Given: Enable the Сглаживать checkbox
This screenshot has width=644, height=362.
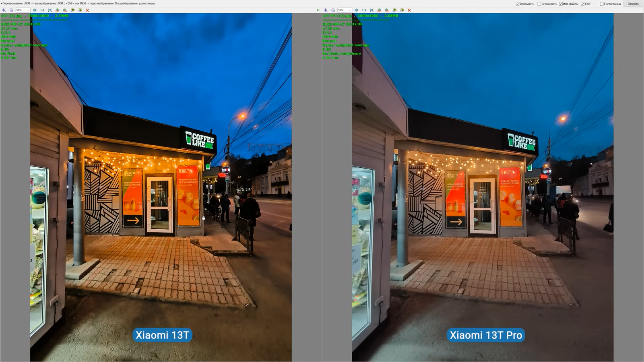Looking at the screenshot, I should coord(539,4).
